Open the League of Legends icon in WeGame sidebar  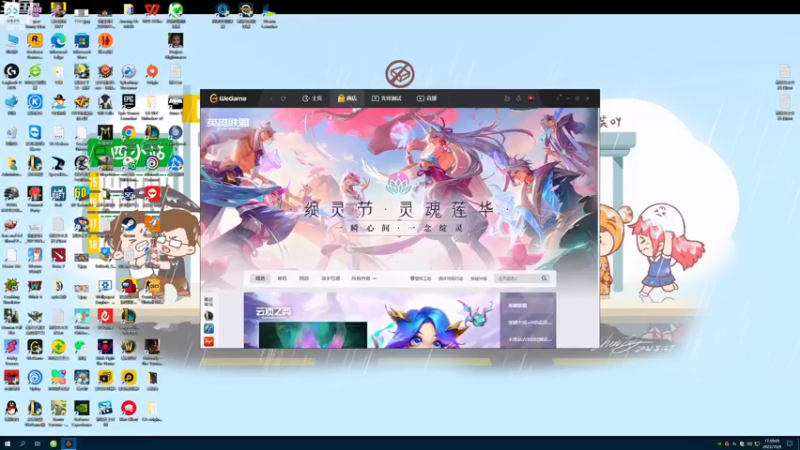209,316
